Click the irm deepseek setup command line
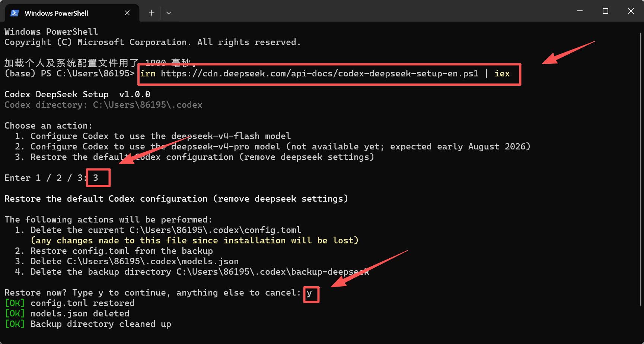Screen dimensions: 644x344 [325, 74]
